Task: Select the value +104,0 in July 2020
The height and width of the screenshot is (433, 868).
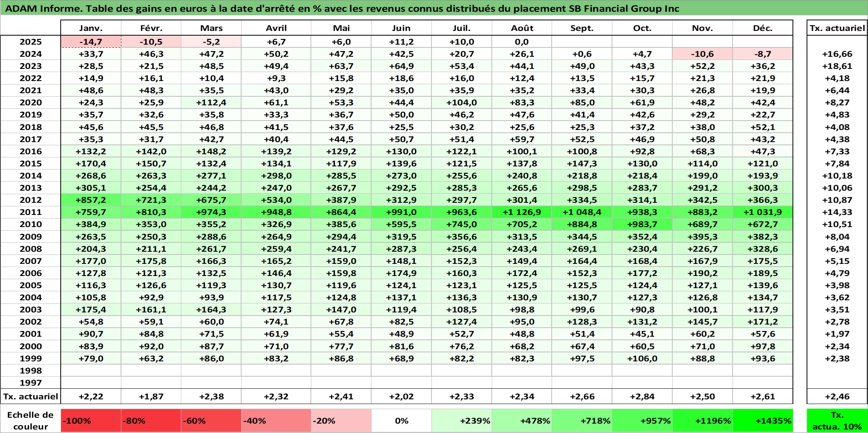Action: (462, 103)
